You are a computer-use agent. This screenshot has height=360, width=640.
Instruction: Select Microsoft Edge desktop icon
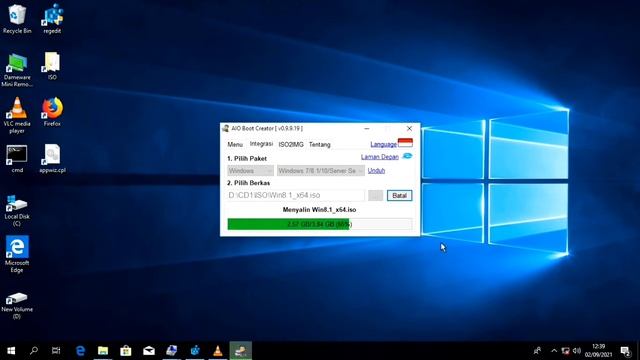(x=17, y=254)
